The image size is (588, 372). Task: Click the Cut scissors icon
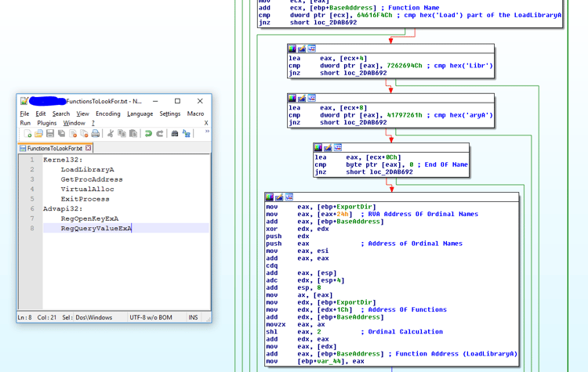tap(111, 134)
